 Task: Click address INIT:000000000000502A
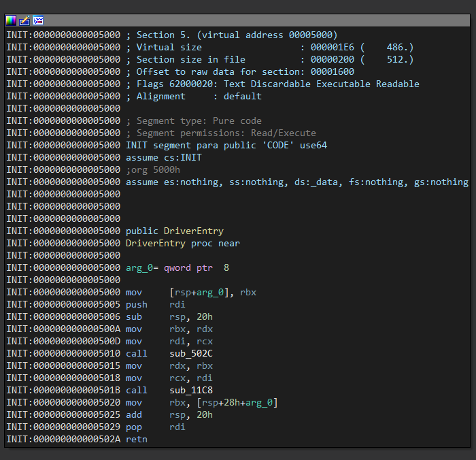point(63,440)
